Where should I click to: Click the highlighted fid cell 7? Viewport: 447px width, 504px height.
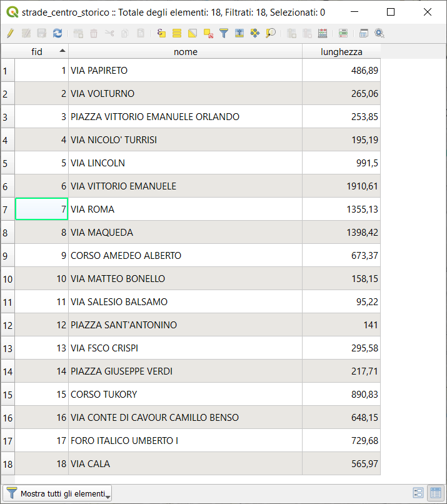pos(41,209)
